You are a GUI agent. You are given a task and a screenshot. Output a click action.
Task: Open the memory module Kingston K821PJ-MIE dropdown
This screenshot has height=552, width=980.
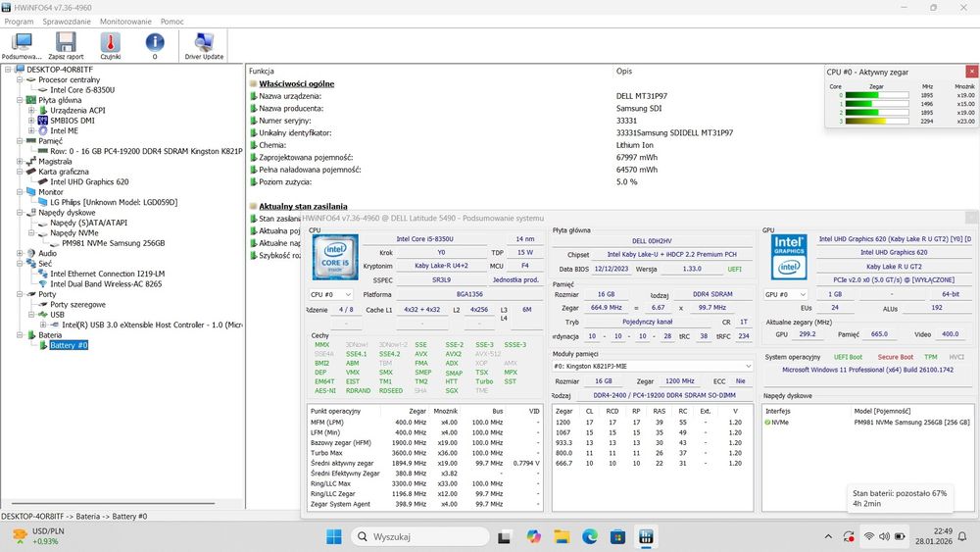(653, 366)
